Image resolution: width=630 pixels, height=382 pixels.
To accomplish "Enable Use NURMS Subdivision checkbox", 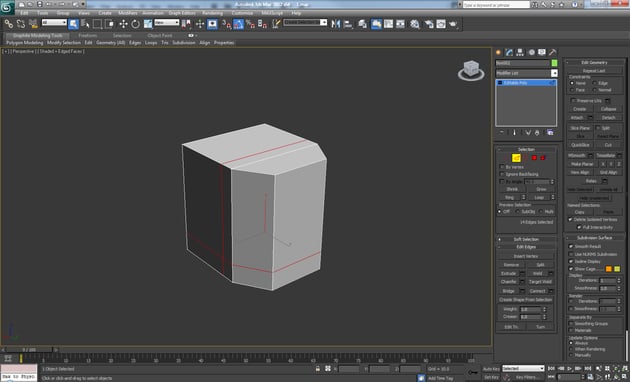I will (x=571, y=254).
